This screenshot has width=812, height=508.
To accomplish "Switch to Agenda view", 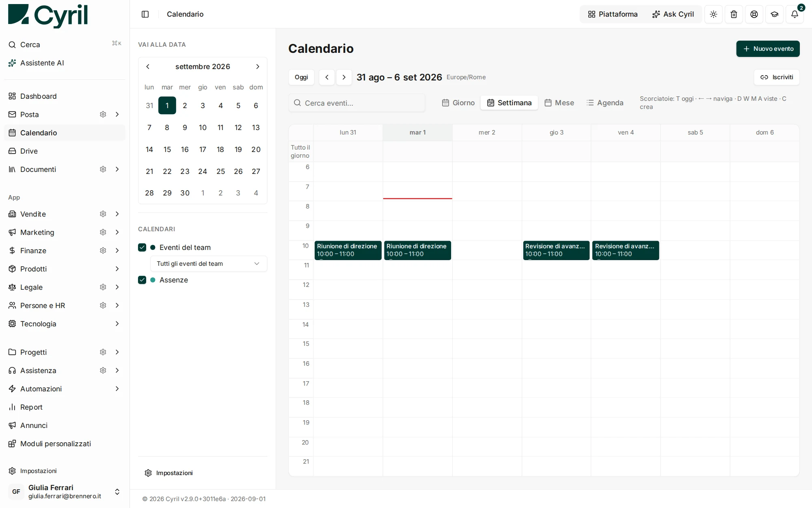I will [x=605, y=103].
